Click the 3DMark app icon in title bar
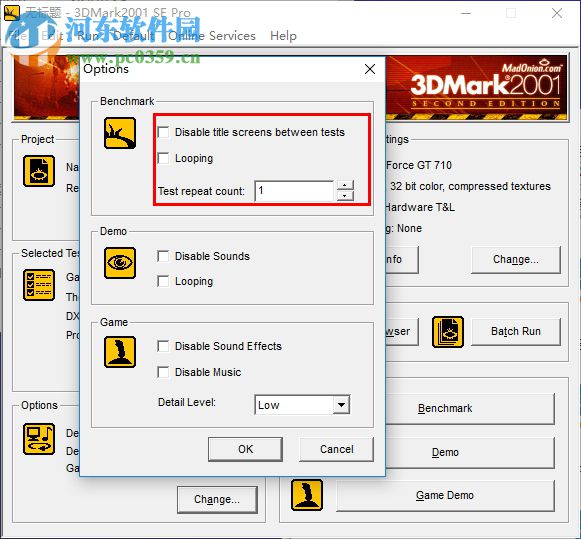Viewport: 581px width, 539px height. click(x=11, y=13)
